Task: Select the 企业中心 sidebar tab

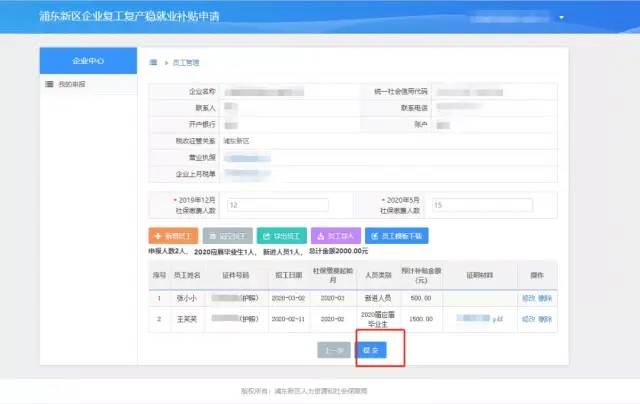Action: (x=88, y=61)
